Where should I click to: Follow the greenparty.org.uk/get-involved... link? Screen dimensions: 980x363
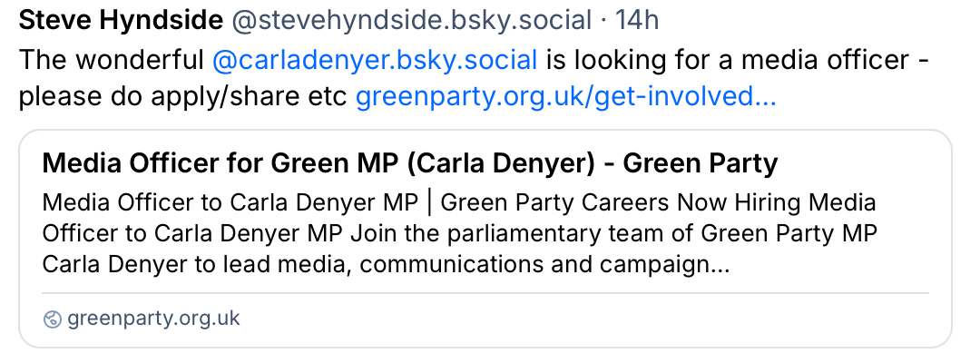point(565,96)
